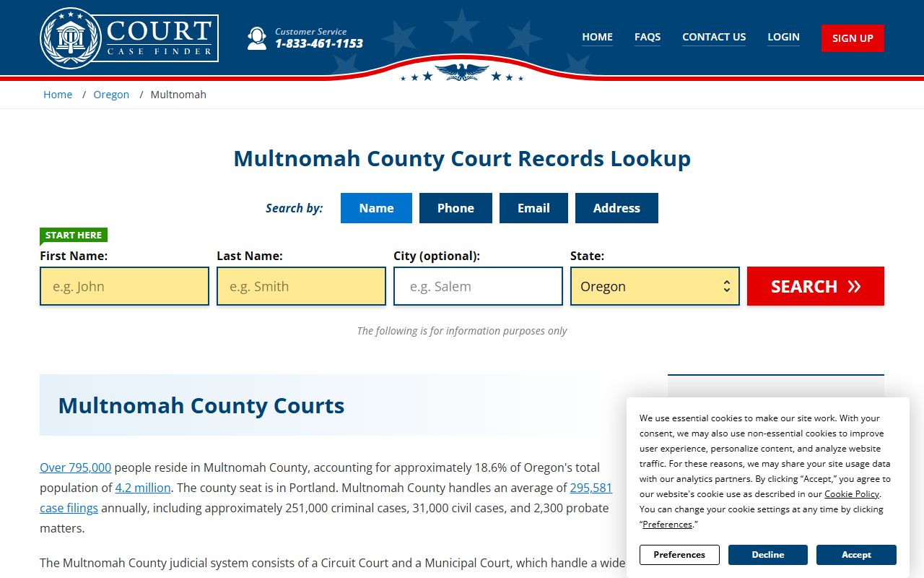Open the LOGIN page
This screenshot has width=924, height=578.
(783, 37)
